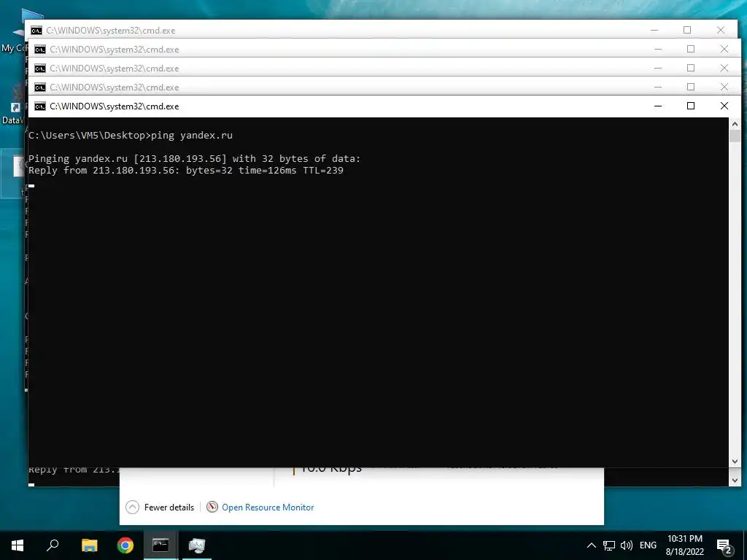Launch File Explorer from taskbar

click(x=89, y=545)
